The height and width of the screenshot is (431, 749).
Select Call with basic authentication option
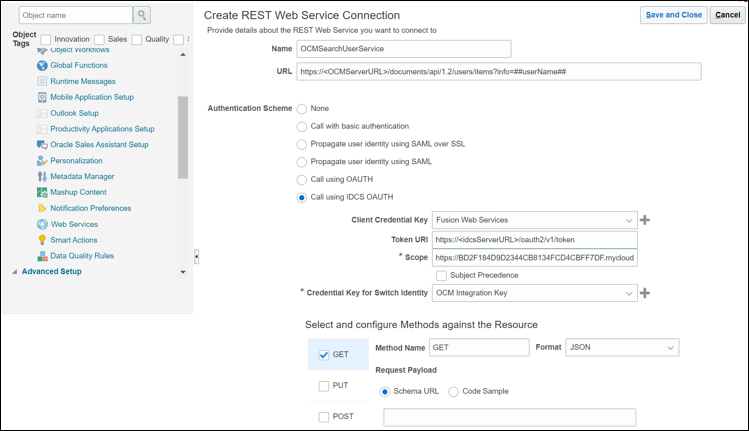(302, 126)
